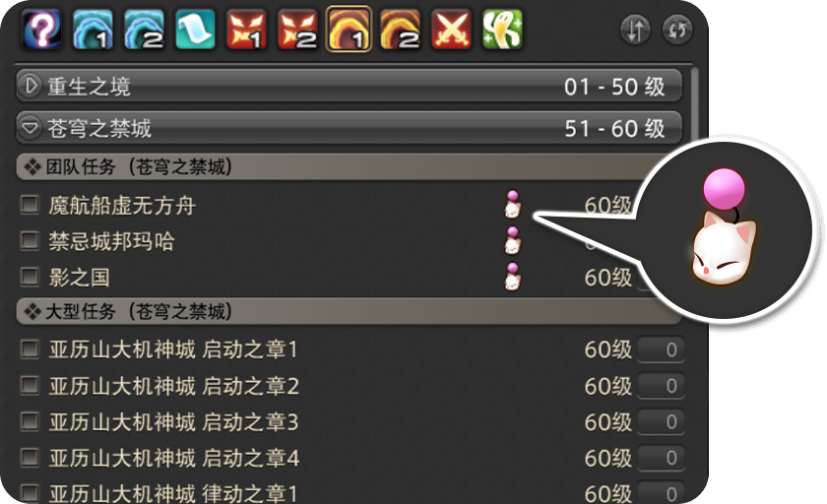Screen dimensions: 827x504
Task: Collapse the 苍穹之禁城 51-60级 section
Action: (x=350, y=128)
